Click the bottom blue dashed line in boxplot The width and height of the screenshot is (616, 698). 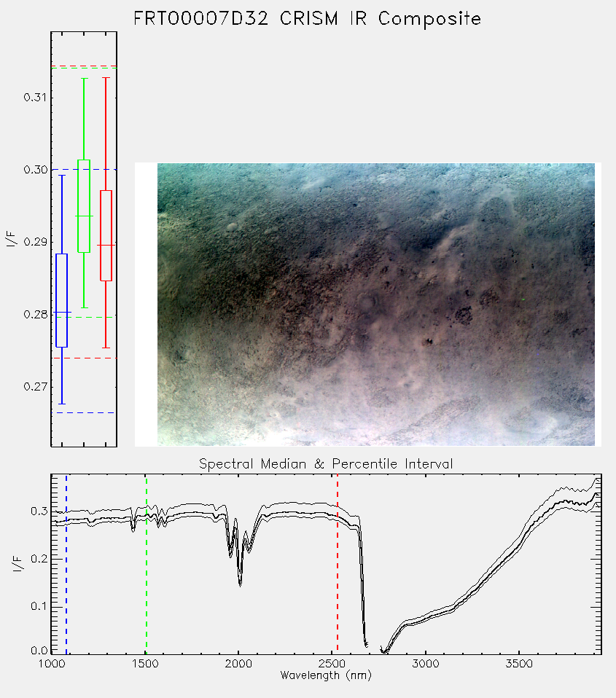tap(84, 412)
